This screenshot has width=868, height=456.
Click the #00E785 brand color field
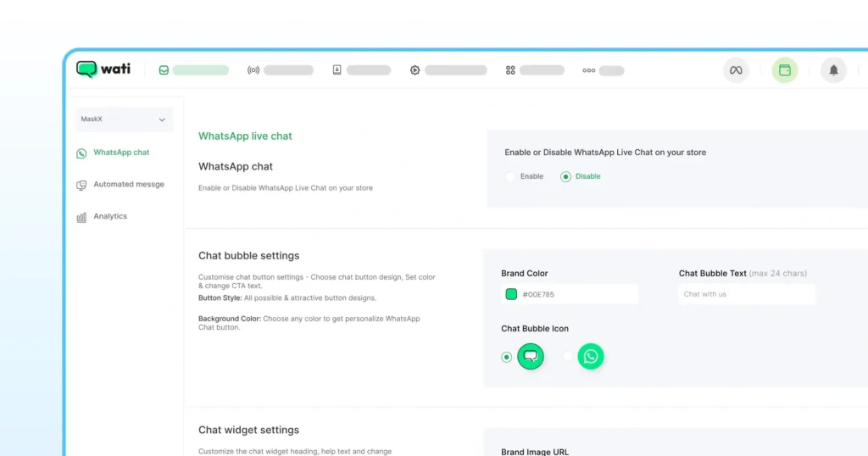[x=570, y=294]
